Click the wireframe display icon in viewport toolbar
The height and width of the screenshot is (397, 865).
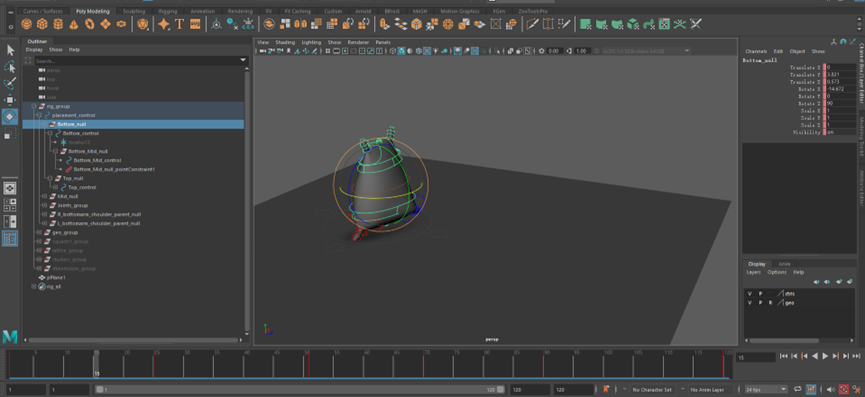point(392,51)
